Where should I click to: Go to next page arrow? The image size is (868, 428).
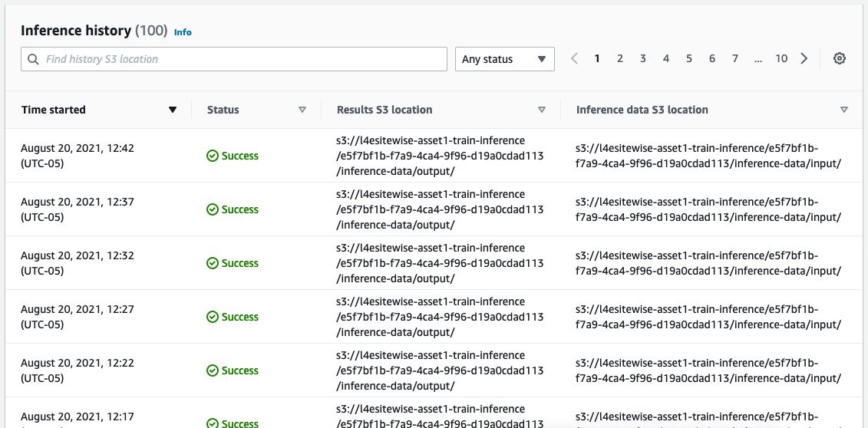pos(804,58)
